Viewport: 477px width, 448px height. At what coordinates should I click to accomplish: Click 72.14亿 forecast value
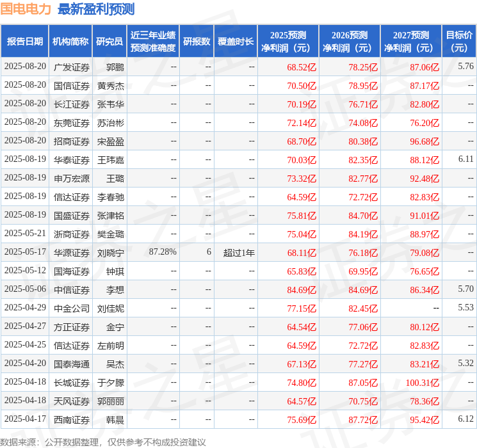(302, 123)
